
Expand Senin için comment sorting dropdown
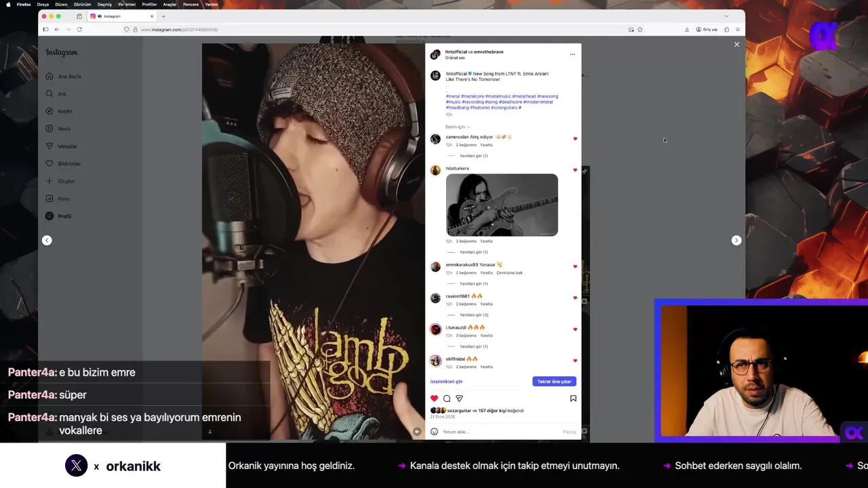pos(458,127)
